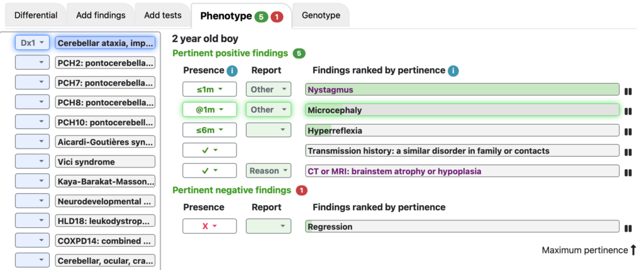Image resolution: width=644 pixels, height=270 pixels.
Task: Click the pause icon beside Regression
Action: tap(628, 228)
